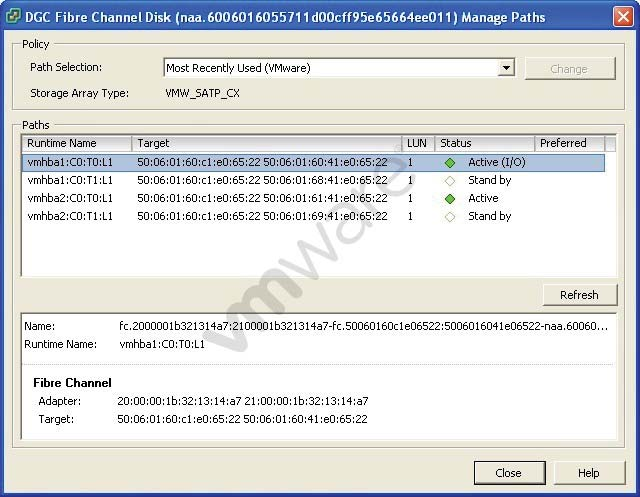Click the path Name value starting fc.2000001b321314a7
This screenshot has height=497, width=640.
click(363, 326)
